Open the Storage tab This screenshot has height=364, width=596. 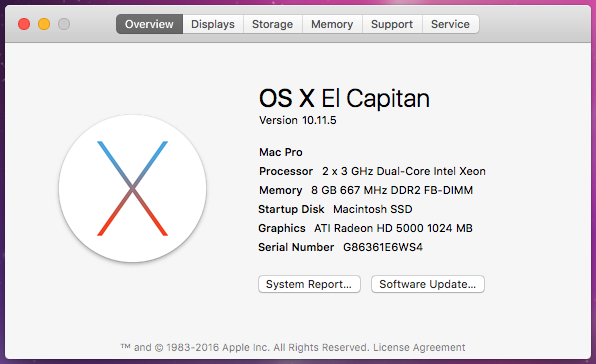point(273,24)
